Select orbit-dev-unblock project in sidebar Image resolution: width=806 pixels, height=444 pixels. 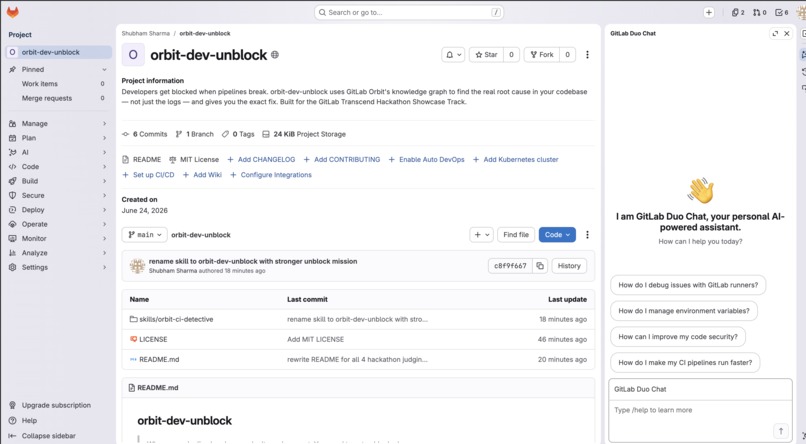click(58, 52)
